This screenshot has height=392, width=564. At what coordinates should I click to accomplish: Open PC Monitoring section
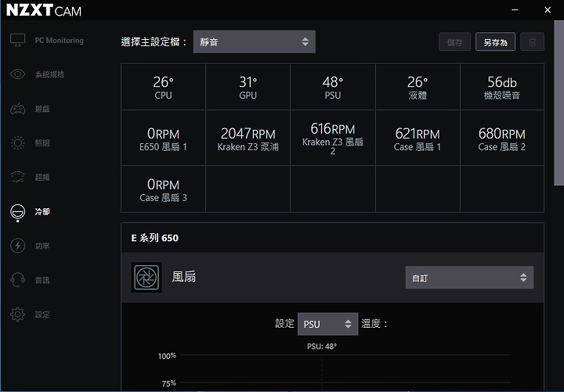(59, 40)
